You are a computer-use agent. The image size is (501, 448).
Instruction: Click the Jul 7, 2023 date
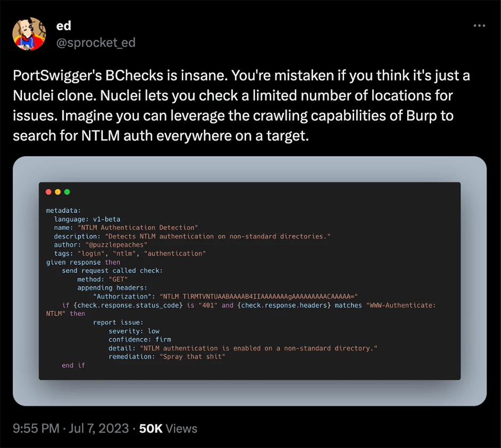pos(99,428)
